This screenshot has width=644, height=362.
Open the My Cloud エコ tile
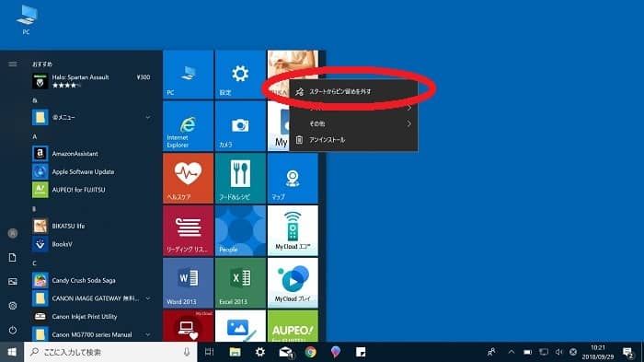pyautogui.click(x=293, y=231)
